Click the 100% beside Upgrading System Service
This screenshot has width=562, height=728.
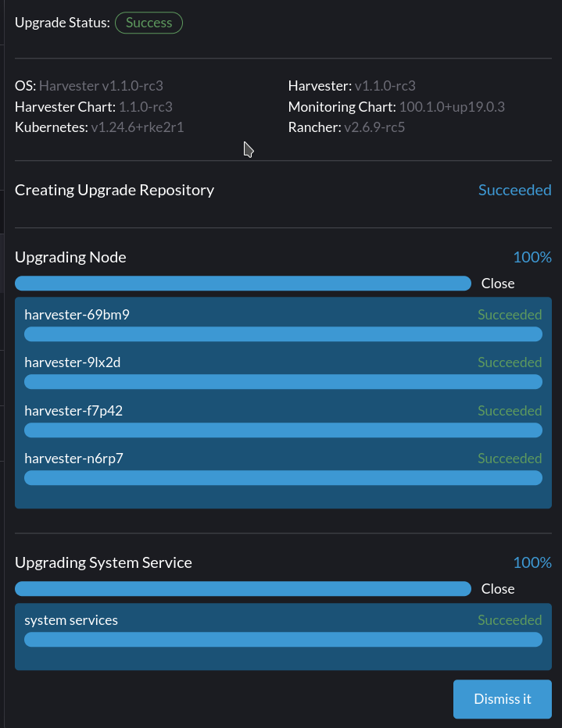click(x=533, y=562)
